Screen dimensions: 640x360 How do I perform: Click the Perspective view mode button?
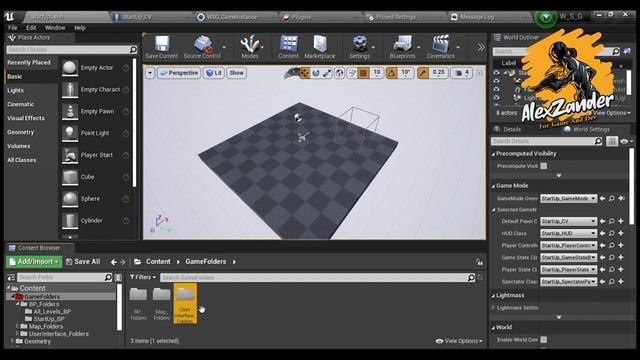tap(179, 73)
